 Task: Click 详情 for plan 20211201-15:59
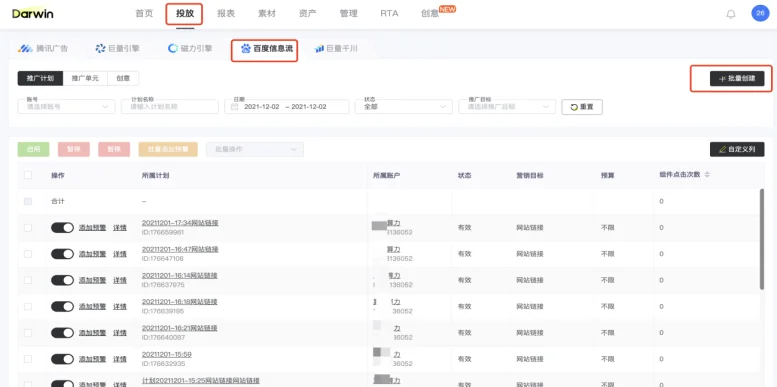tap(120, 359)
